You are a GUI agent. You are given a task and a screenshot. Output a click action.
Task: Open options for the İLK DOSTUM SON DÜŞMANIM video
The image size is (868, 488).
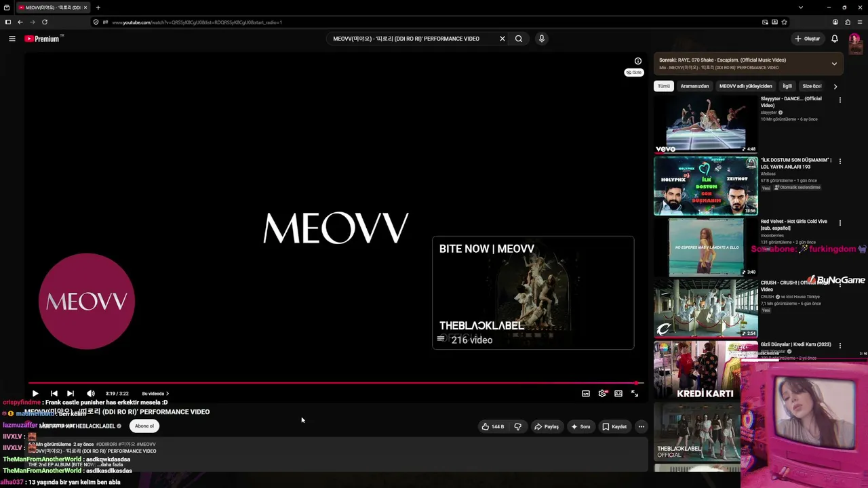pos(840,161)
